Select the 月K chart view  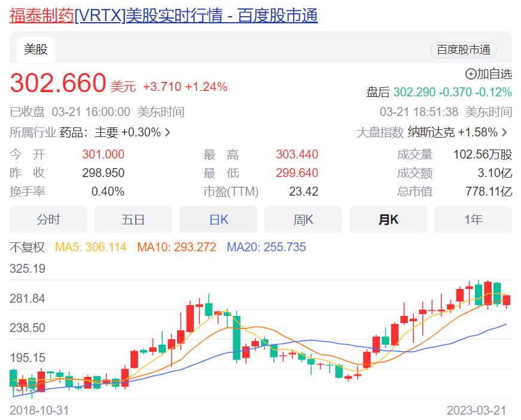tap(388, 220)
